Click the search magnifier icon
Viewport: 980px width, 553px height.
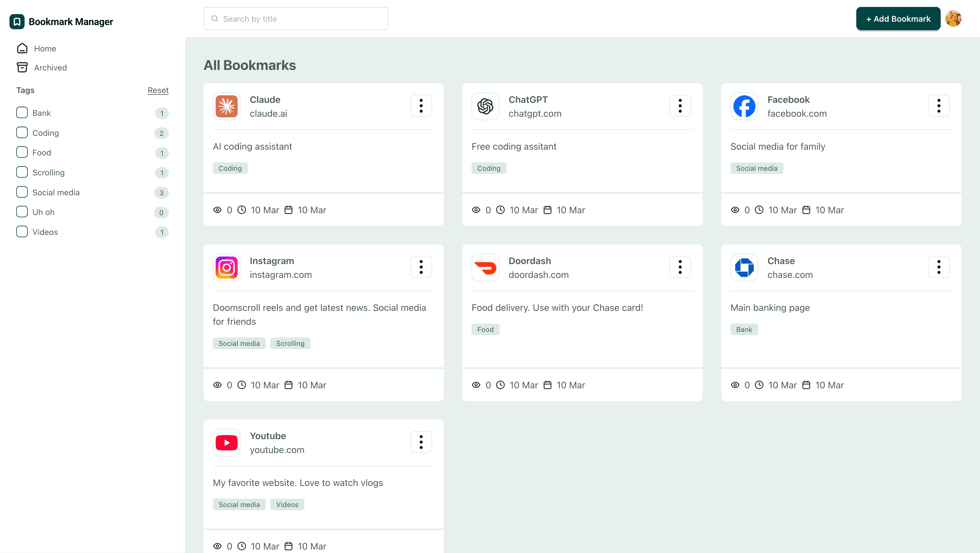(215, 18)
